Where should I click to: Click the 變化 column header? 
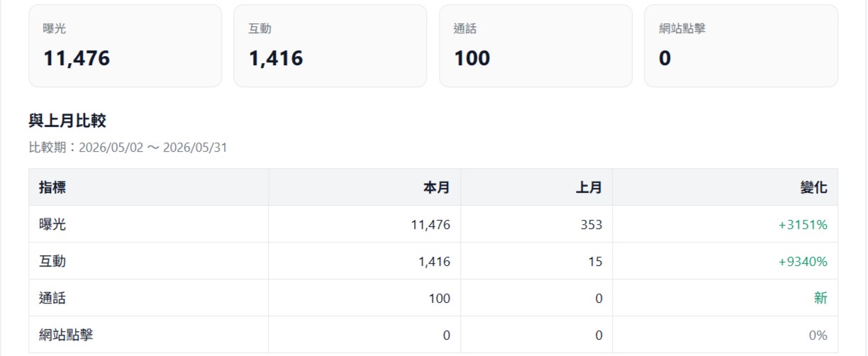(814, 187)
